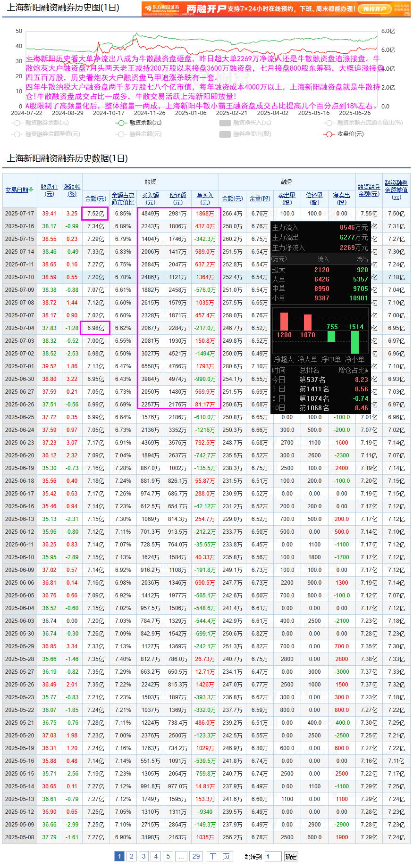
Task: Click the 2024-11-26 chart axis date label
Action: pos(150,113)
